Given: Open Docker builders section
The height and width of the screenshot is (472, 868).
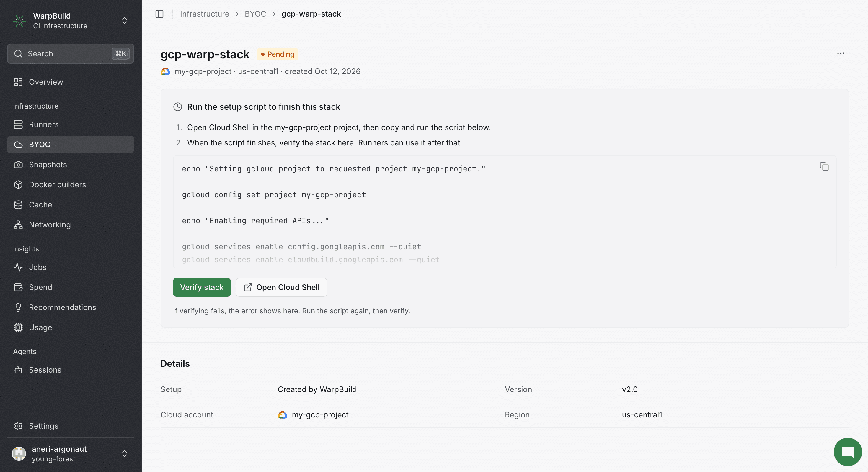Looking at the screenshot, I should pos(71,184).
